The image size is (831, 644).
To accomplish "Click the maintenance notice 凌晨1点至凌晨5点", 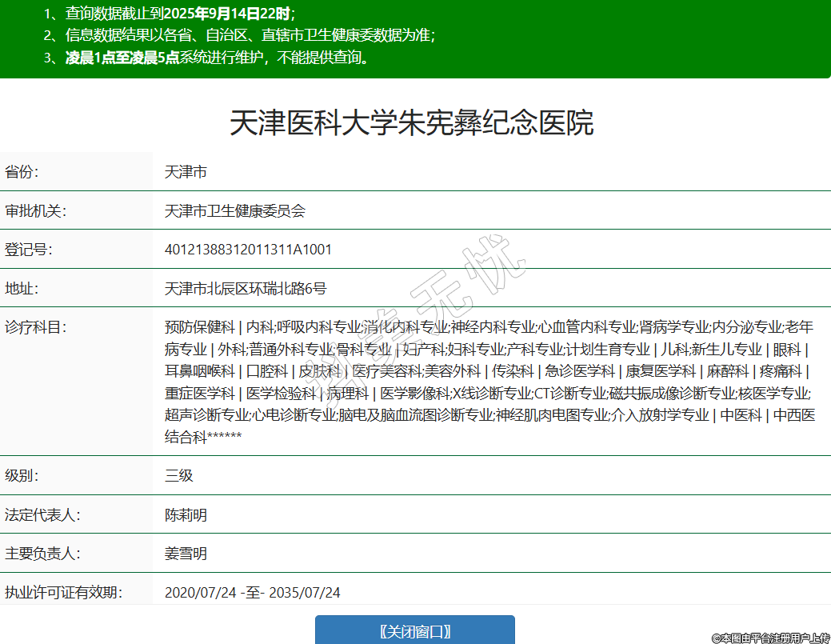I will pos(122,58).
